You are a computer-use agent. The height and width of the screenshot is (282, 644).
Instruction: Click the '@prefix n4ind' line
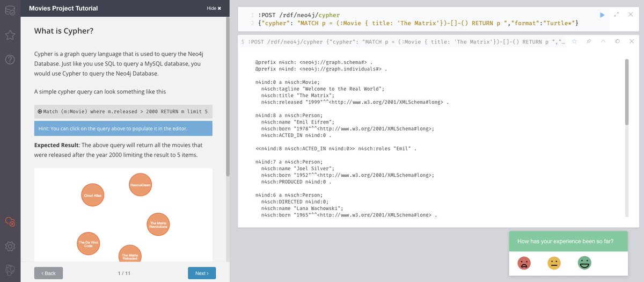pyautogui.click(x=321, y=69)
